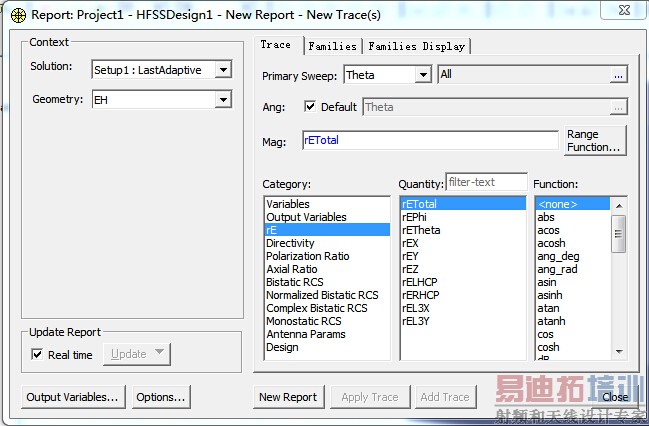The image size is (649, 426).
Task: Click the Function list scroll up arrow
Action: 619,205
